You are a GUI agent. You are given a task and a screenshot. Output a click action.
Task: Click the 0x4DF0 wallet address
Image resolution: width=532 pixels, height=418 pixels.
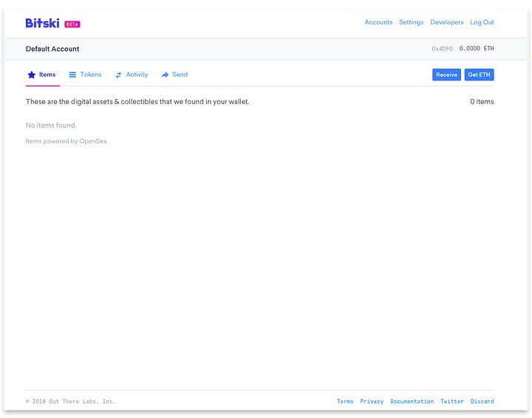tap(442, 49)
